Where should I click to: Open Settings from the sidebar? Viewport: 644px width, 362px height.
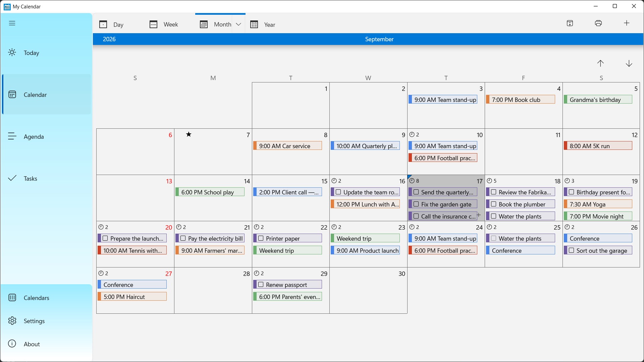coord(46,321)
